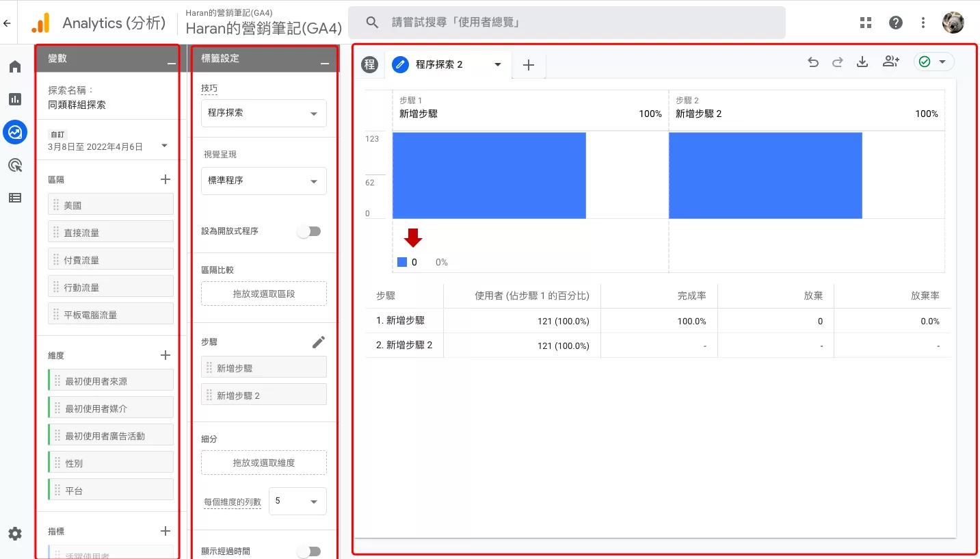980x559 pixels.
Task: Click the property name Haran的營銷筆記(GA4)
Action: [x=264, y=27]
